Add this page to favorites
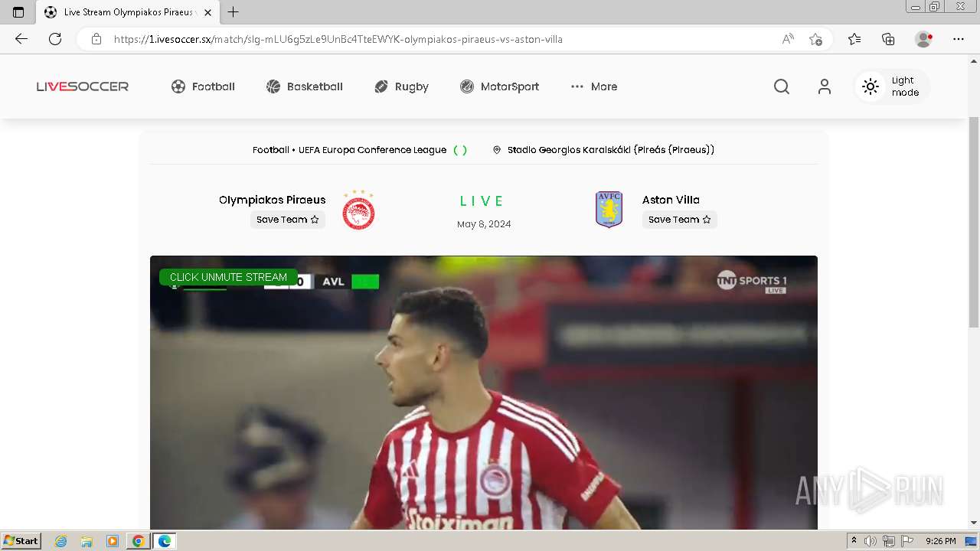 pyautogui.click(x=815, y=39)
